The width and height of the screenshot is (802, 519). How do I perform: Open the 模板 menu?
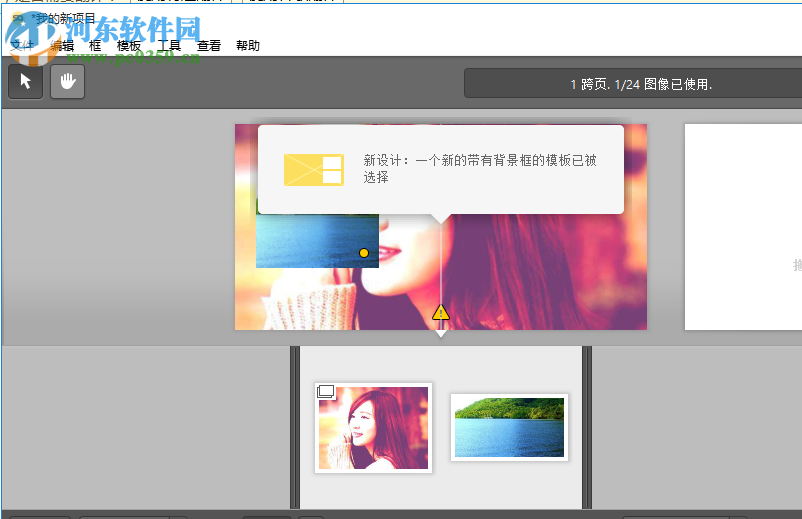129,46
